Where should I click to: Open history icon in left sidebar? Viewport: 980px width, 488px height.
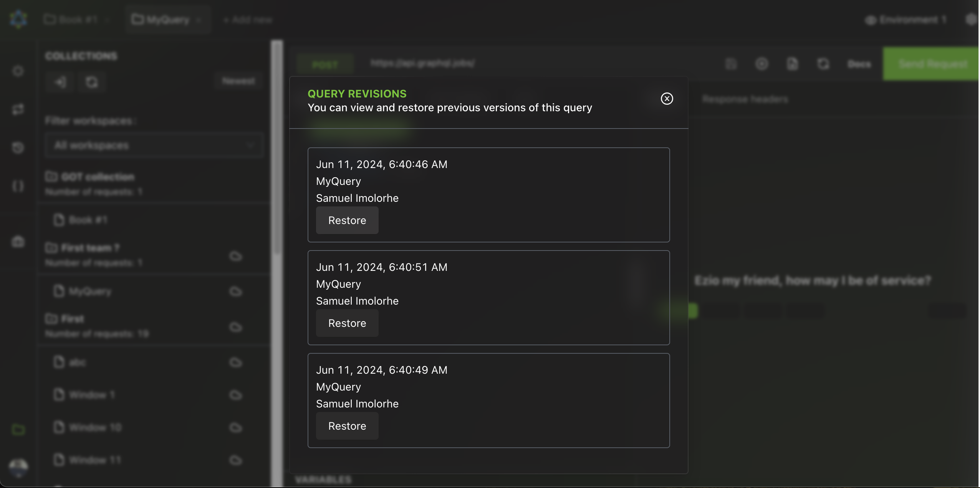18,147
